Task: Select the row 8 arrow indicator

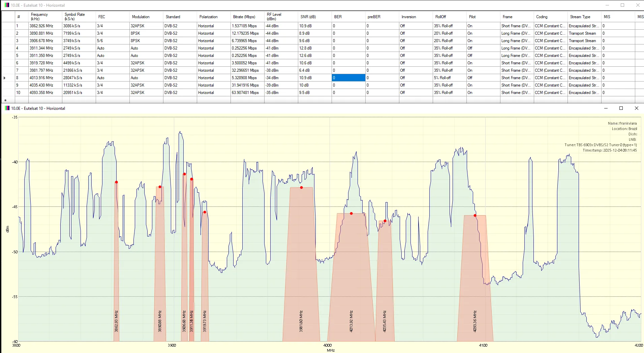Action: [4, 78]
